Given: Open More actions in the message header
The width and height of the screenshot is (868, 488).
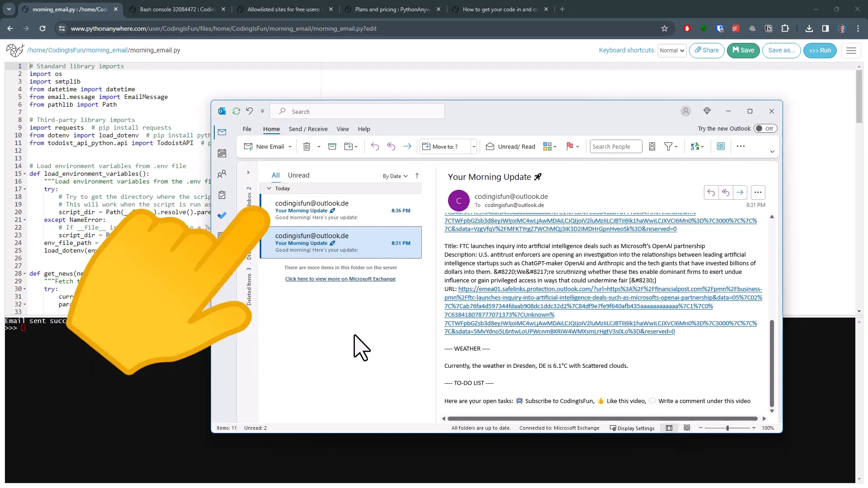Looking at the screenshot, I should tap(758, 192).
